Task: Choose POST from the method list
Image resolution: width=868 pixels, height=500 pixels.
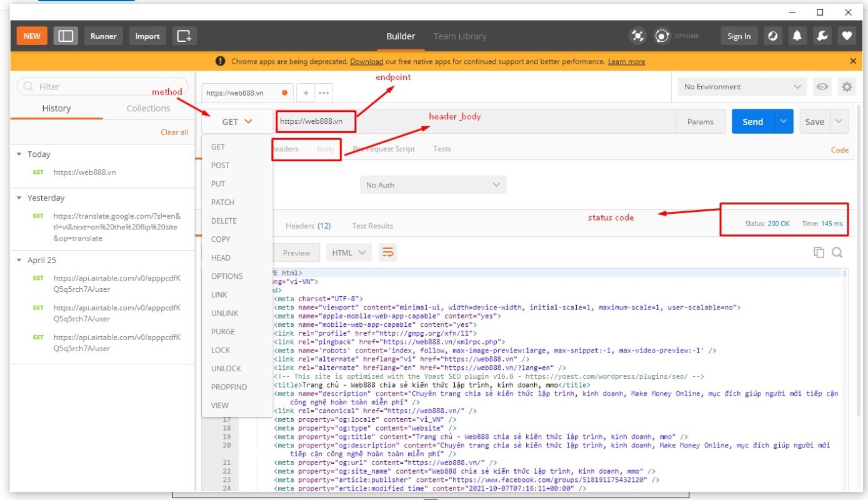Action: (x=237, y=165)
